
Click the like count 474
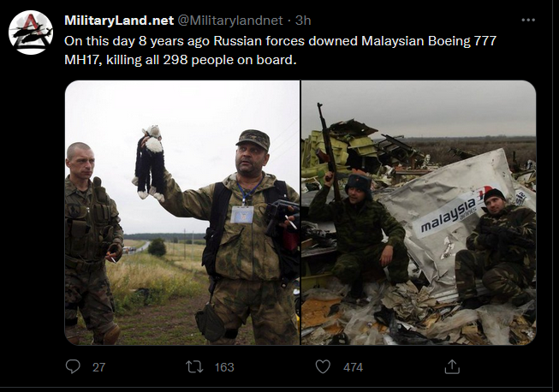point(353,367)
